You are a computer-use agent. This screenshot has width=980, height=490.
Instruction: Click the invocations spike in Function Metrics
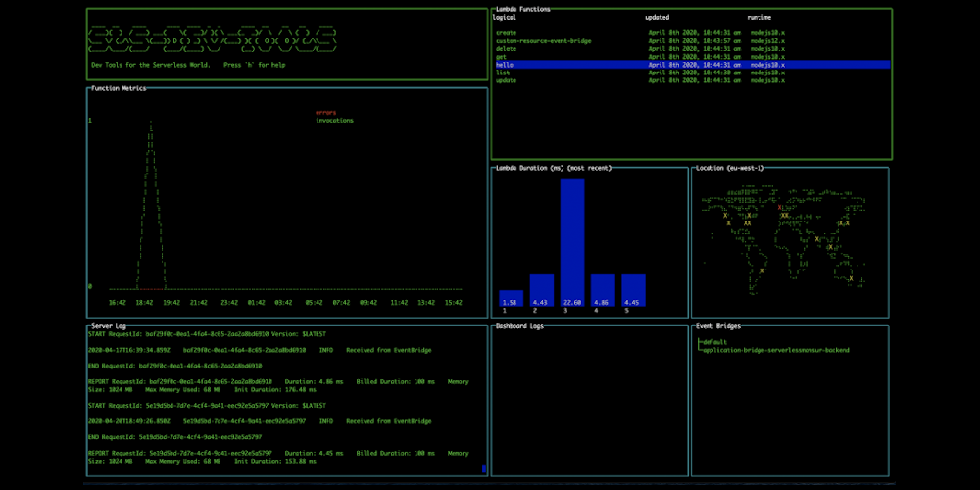(x=151, y=206)
